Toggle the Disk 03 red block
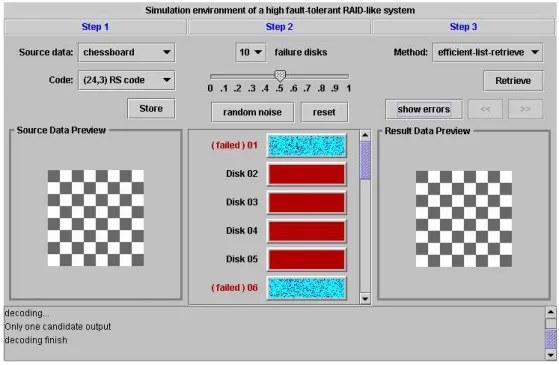 coord(306,202)
